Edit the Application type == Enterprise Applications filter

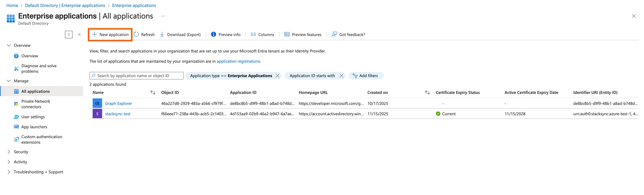231,76
